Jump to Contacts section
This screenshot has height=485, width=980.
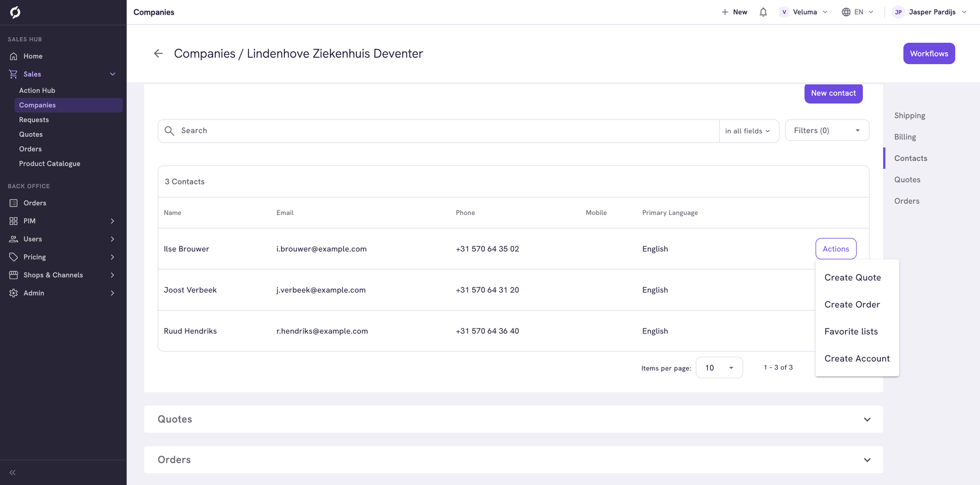coord(911,158)
